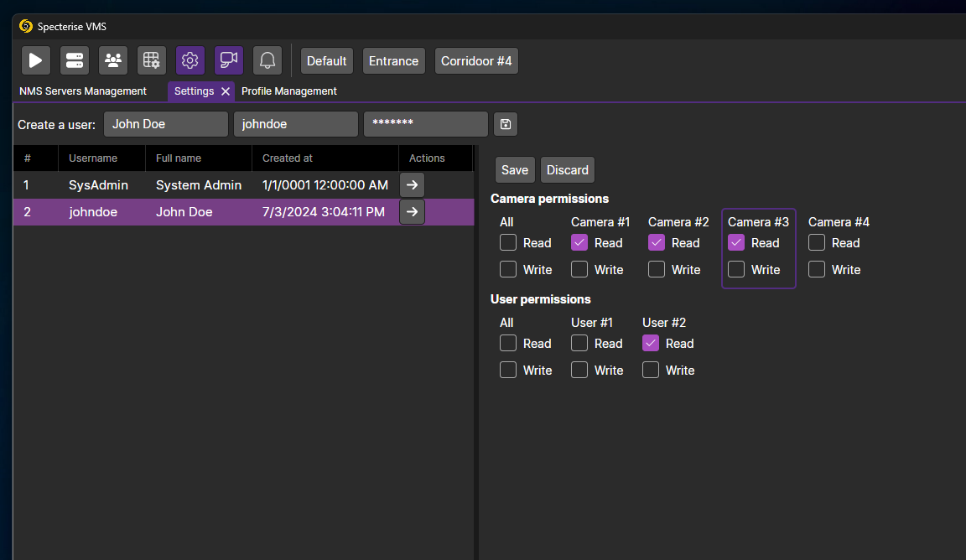Uncheck Read for Camera #3
Viewport: 966px width, 560px height.
[736, 243]
